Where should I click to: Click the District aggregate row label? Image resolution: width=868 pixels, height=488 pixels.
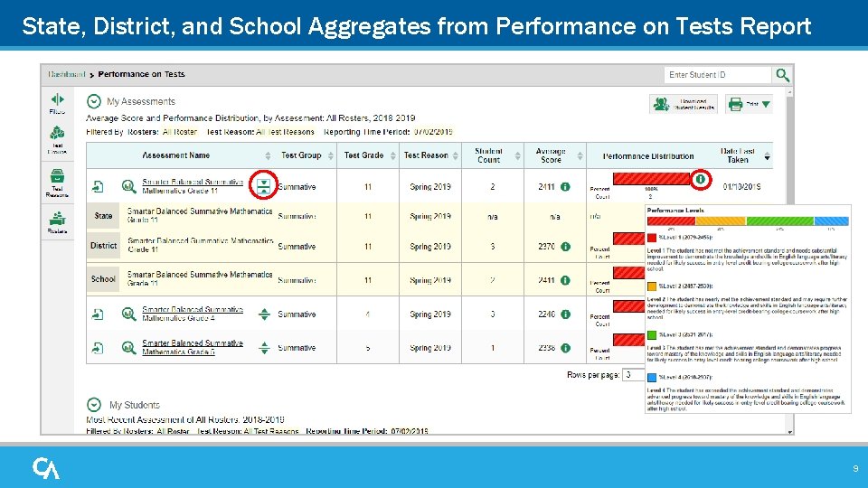click(103, 245)
